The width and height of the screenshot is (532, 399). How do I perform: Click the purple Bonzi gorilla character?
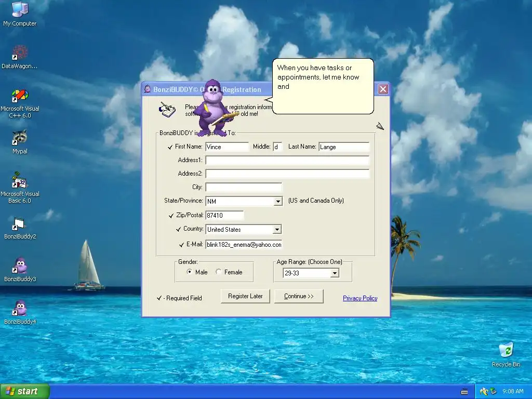click(215, 108)
